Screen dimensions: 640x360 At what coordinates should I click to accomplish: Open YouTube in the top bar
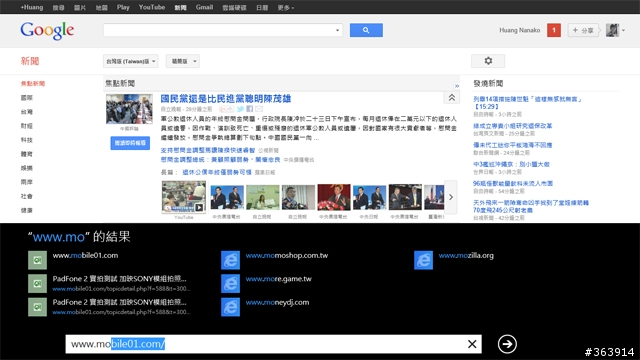(152, 7)
